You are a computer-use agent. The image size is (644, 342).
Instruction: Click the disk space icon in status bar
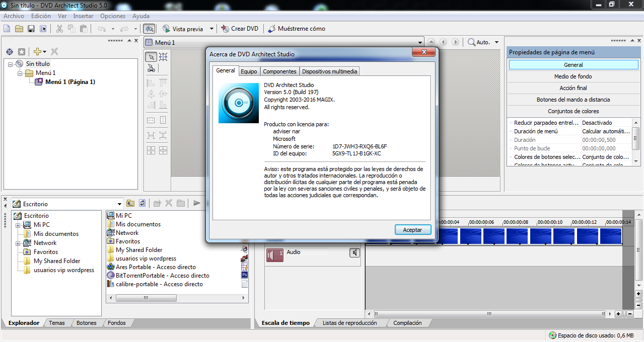[x=552, y=335]
